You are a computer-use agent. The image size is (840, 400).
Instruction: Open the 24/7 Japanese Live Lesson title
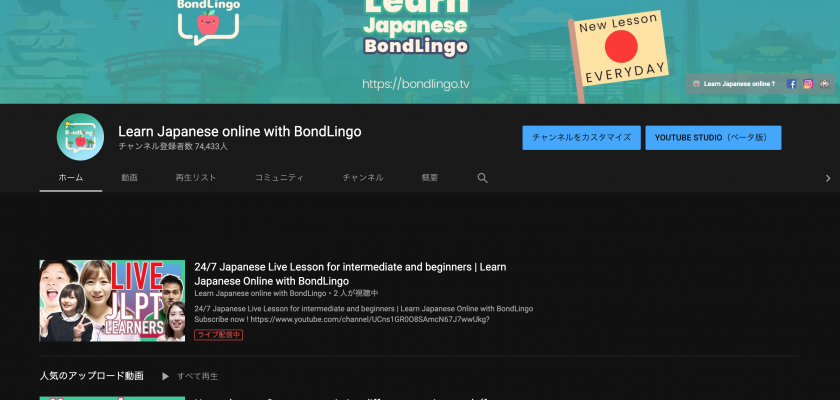350,274
